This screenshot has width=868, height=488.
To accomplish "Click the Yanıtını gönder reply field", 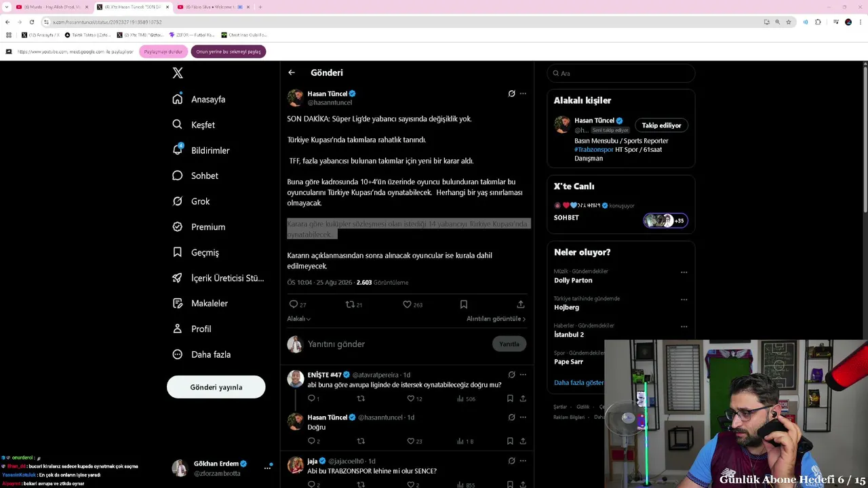I will pos(397,344).
